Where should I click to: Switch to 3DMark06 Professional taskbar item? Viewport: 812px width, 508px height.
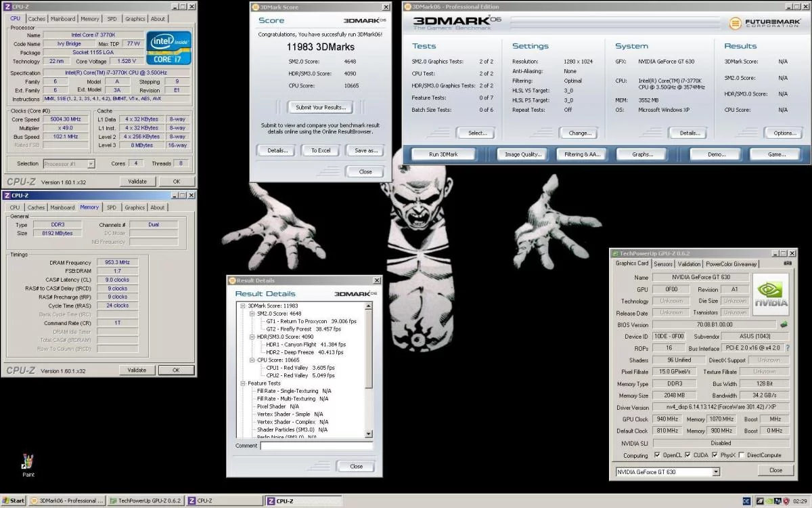coord(68,501)
